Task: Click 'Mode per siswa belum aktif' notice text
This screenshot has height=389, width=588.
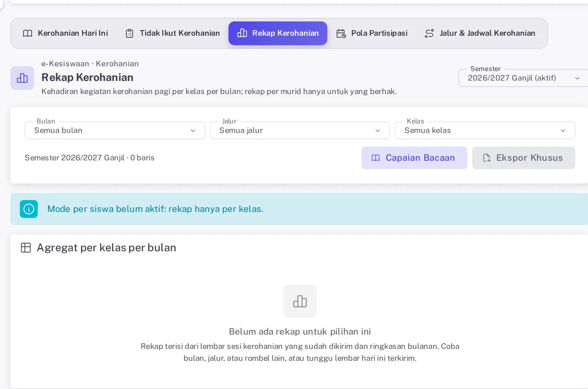Action: click(x=155, y=209)
